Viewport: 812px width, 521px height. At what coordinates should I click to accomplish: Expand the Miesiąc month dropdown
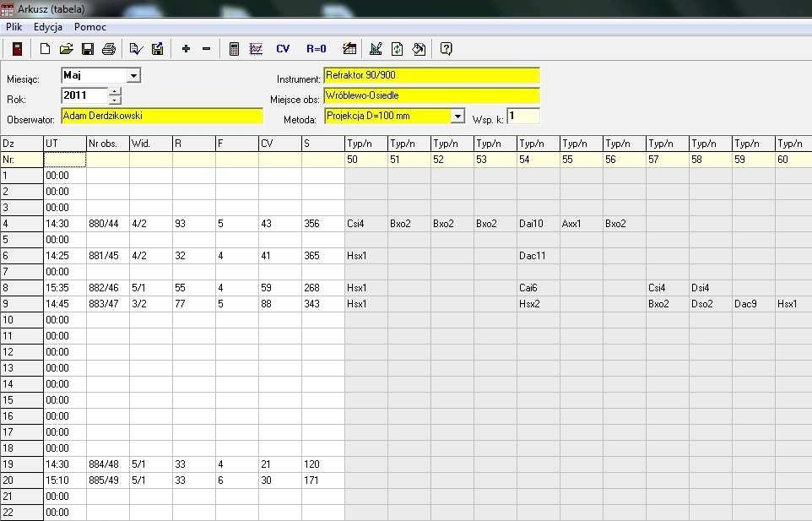tap(133, 76)
